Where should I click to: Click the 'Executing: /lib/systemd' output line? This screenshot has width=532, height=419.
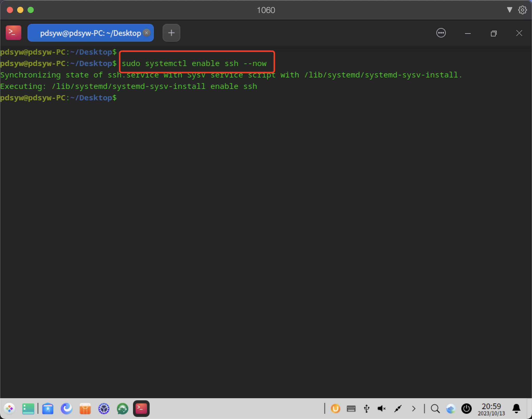coord(129,86)
